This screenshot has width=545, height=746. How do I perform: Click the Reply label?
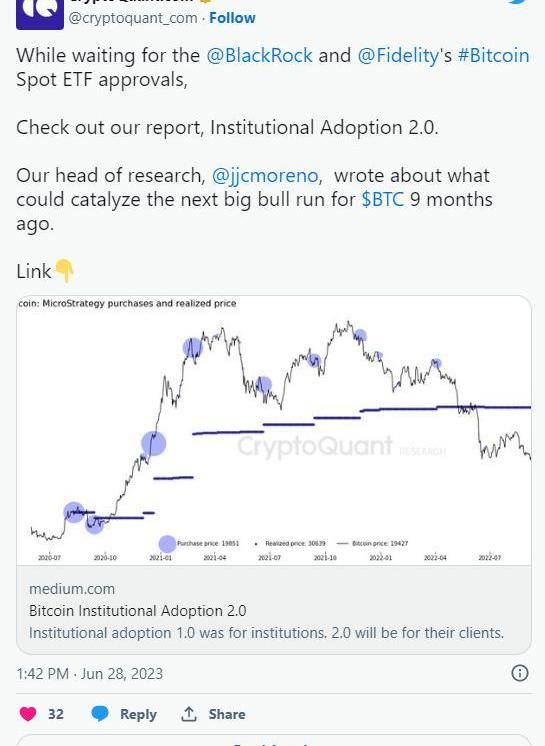coord(138,714)
